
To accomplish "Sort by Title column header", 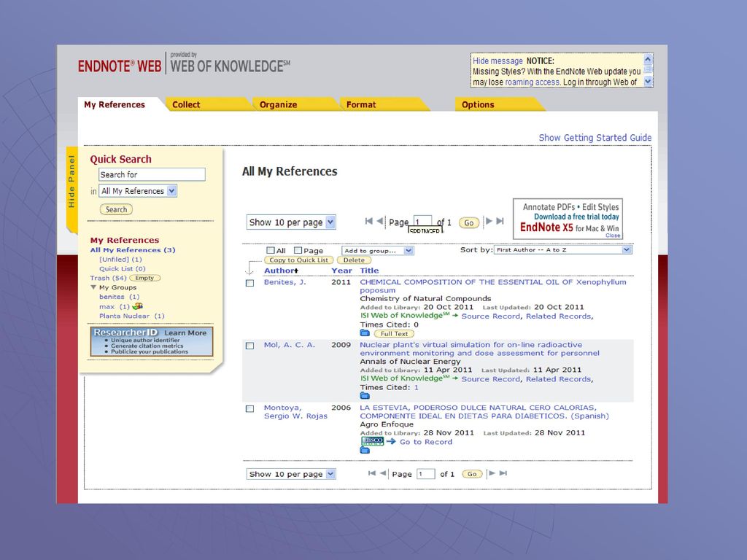I will 369,271.
